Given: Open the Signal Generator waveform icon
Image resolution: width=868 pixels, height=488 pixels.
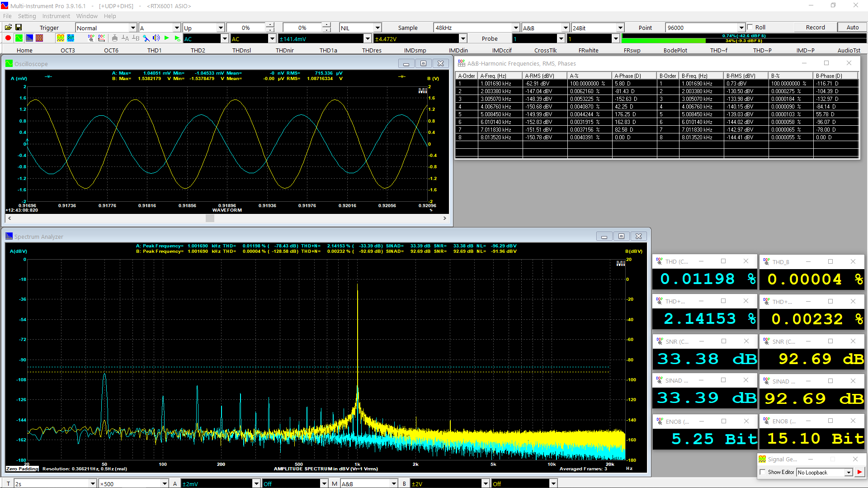Looking at the screenshot, I should (x=60, y=38).
